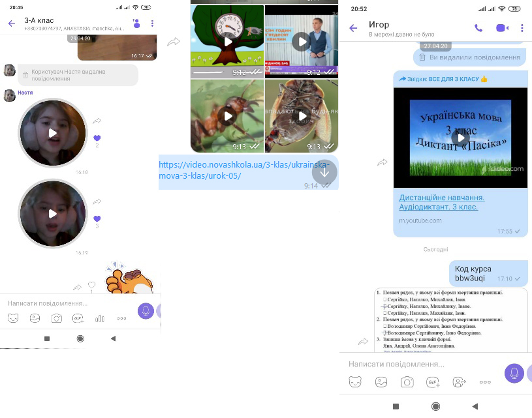Open gallery picker in 3-А клас chat
532x418 pixels.
point(35,318)
